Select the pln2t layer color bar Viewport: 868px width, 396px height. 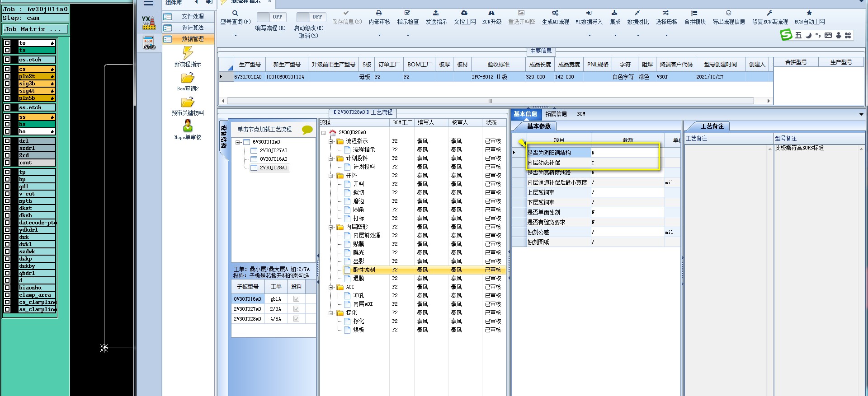(x=37, y=76)
